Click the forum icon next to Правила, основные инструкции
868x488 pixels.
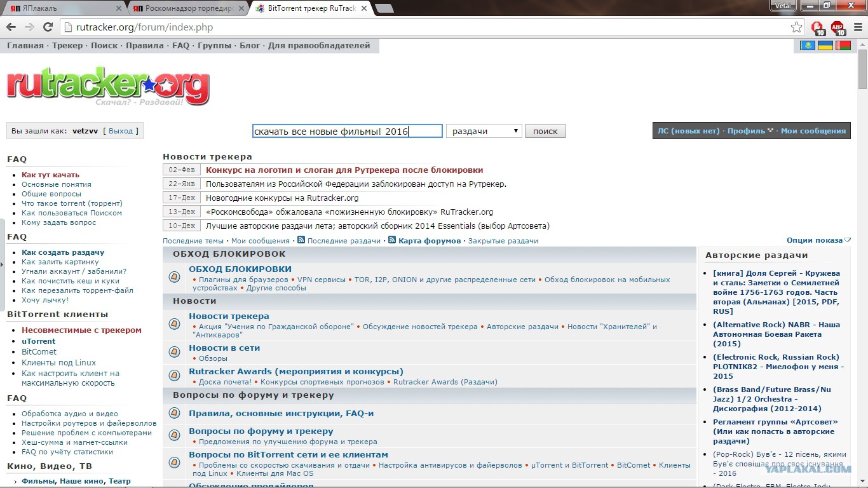[174, 413]
